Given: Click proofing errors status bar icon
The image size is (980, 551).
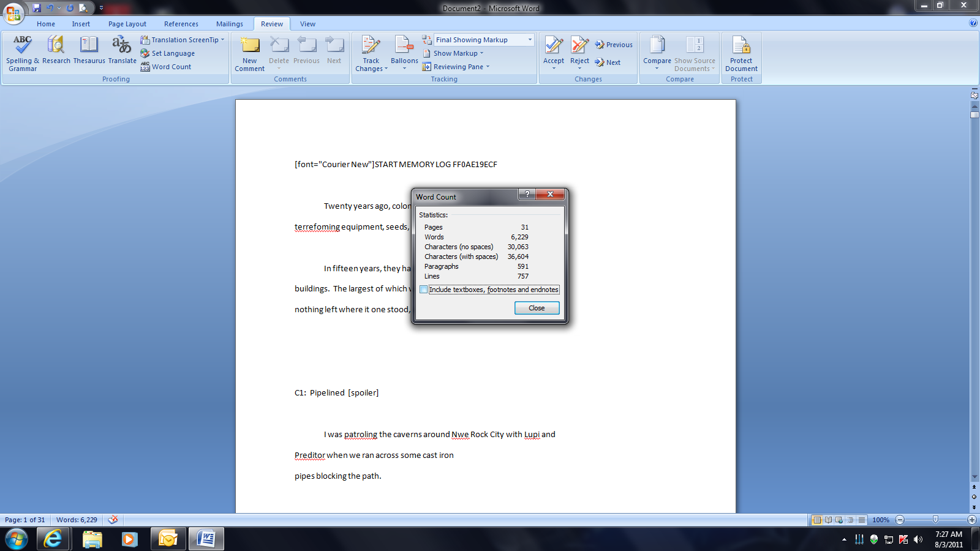Looking at the screenshot, I should click(113, 520).
